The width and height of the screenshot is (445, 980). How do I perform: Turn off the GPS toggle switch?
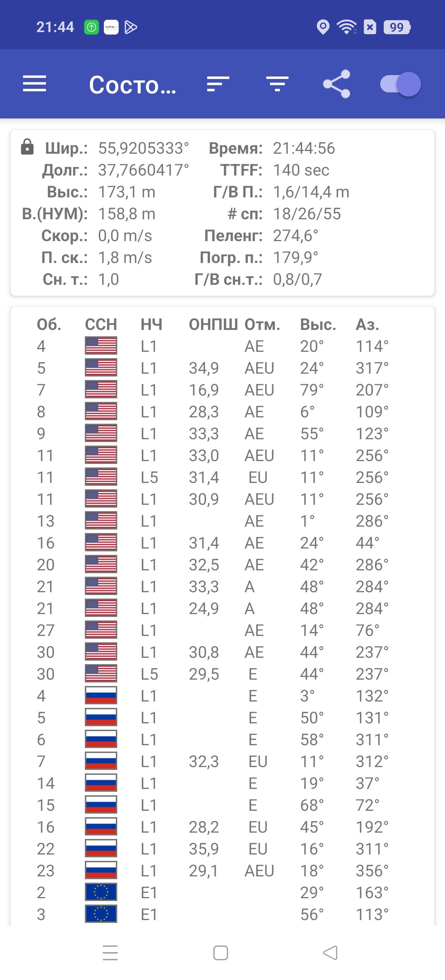click(x=401, y=84)
